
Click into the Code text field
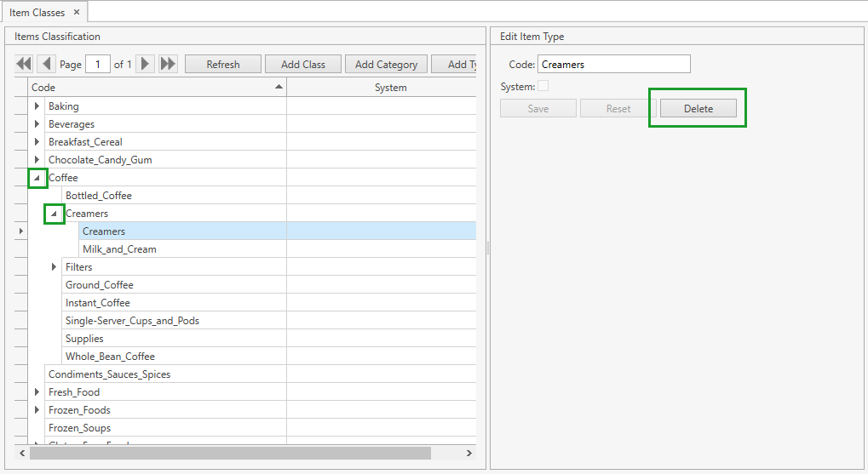pyautogui.click(x=613, y=64)
